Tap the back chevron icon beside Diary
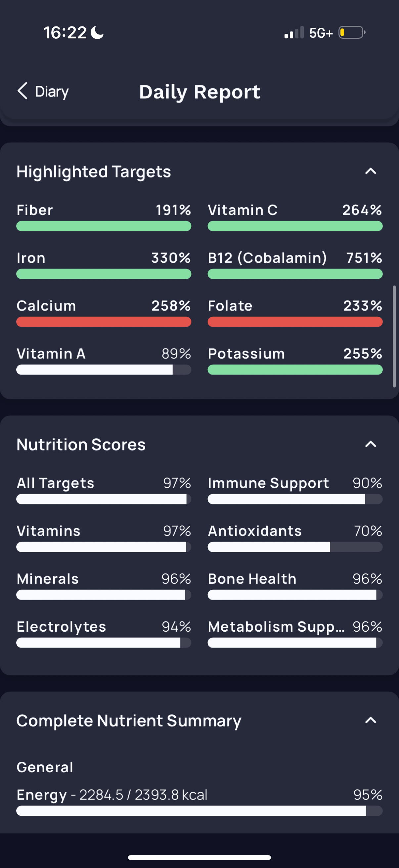The height and width of the screenshot is (868, 399). [22, 91]
